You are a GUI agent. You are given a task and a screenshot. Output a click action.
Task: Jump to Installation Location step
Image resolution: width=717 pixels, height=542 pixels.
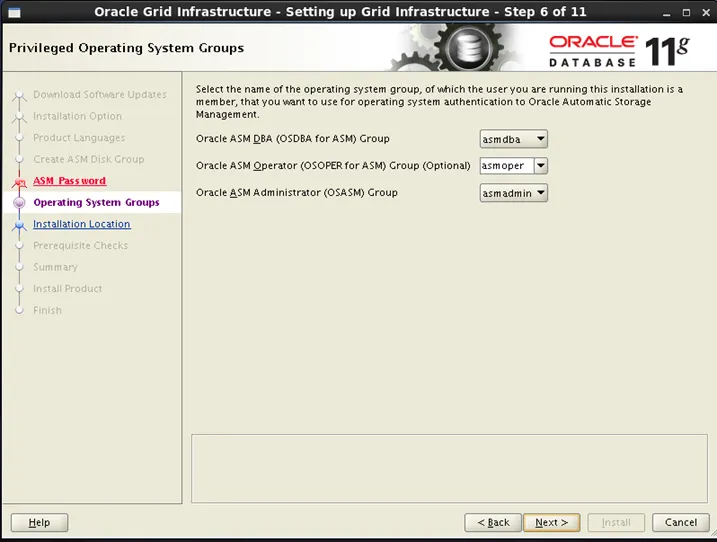pos(82,224)
